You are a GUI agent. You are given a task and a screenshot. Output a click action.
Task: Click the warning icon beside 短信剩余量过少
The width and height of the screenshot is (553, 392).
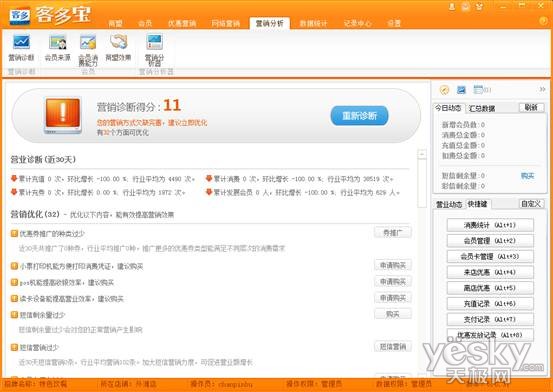14,315
